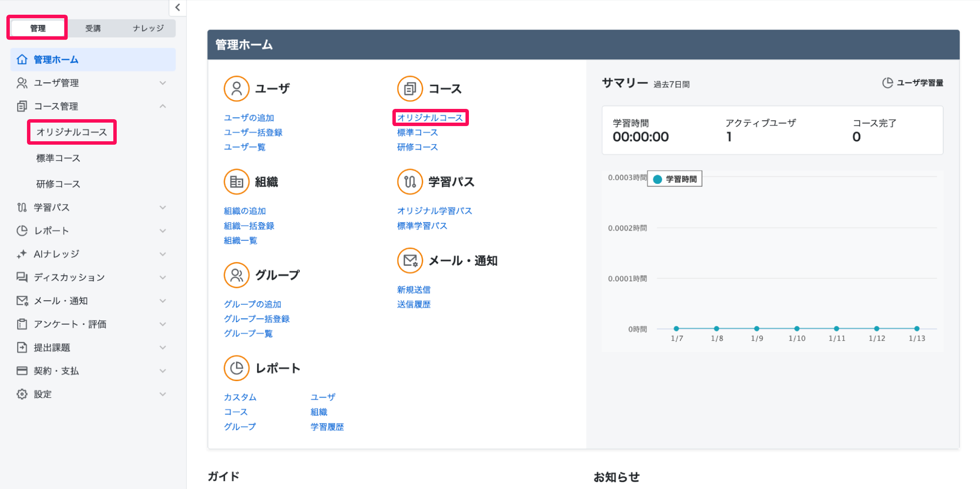Open the オリジナルコース link under コース
The height and width of the screenshot is (489, 980).
430,118
